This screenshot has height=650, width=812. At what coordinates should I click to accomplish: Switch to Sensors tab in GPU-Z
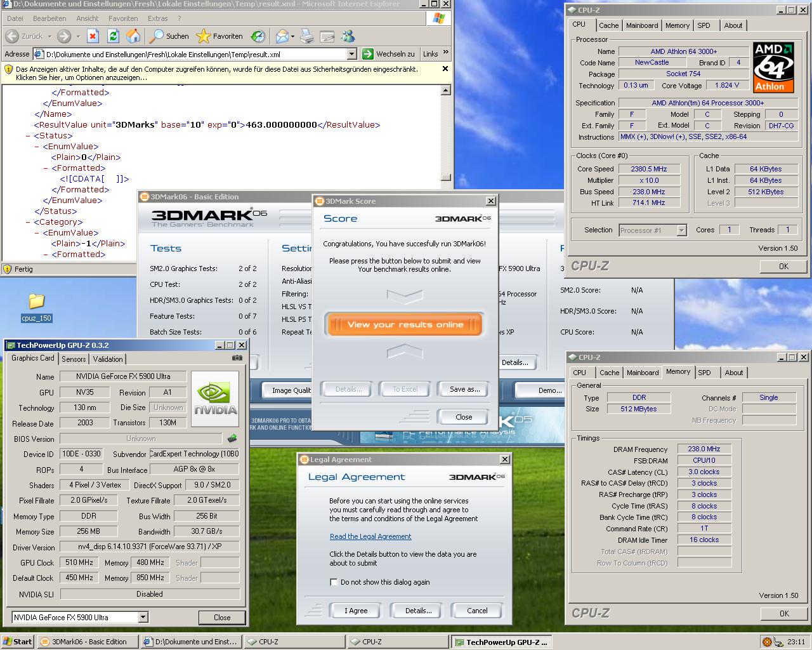pos(74,359)
